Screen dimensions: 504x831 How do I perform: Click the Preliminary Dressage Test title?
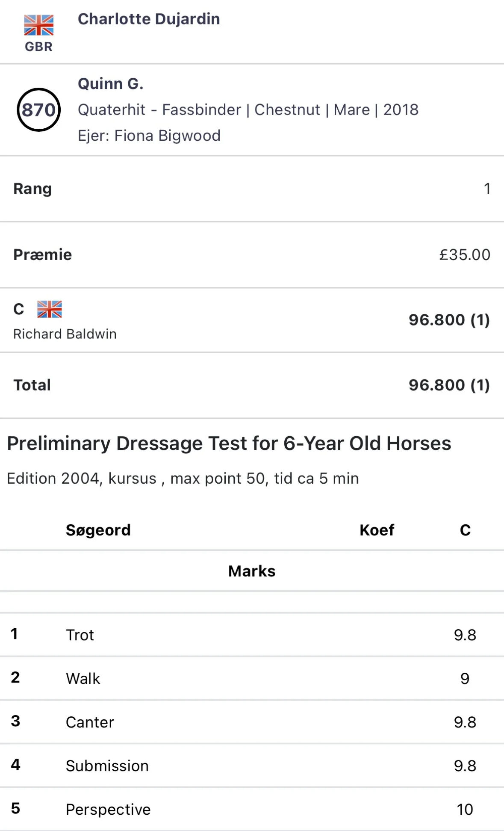coord(229,444)
